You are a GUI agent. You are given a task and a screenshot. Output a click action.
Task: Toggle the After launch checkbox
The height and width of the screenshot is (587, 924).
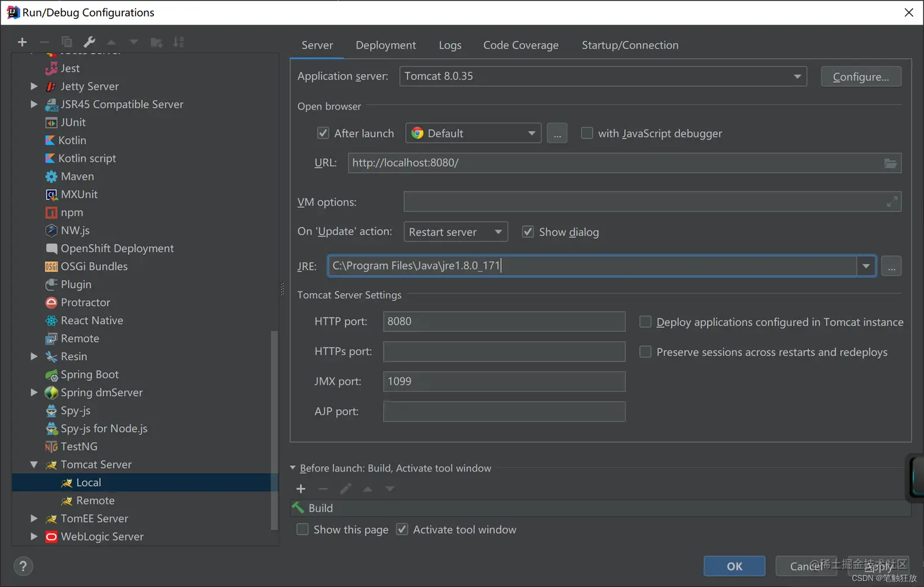coord(323,133)
